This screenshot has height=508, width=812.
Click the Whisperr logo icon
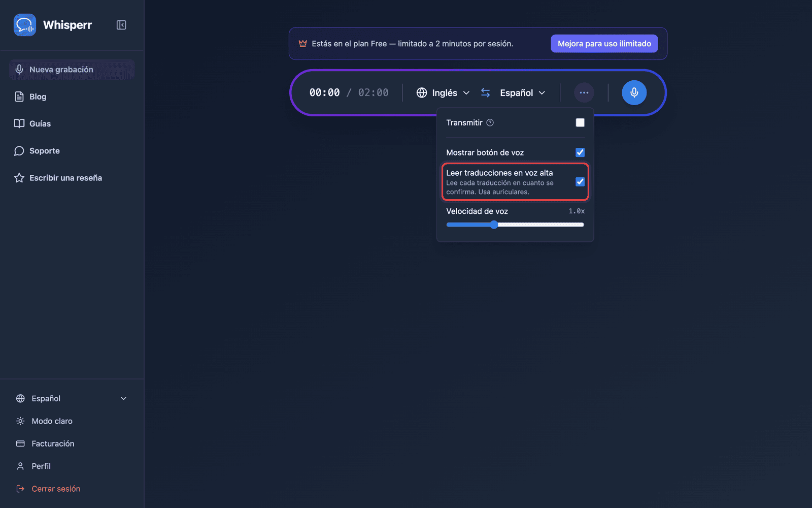(x=25, y=25)
